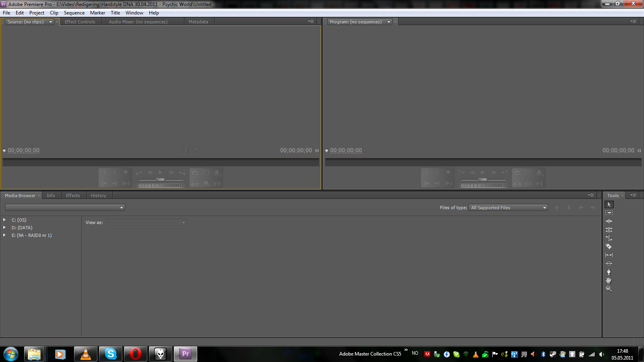644x362 pixels.
Task: Open the Program panel flyout menu
Action: (x=633, y=21)
